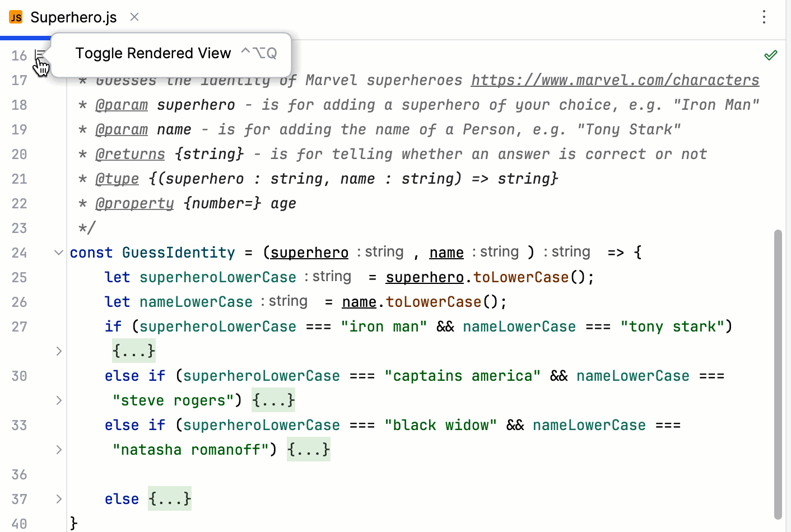Expand the folded if block below line 27

point(58,351)
